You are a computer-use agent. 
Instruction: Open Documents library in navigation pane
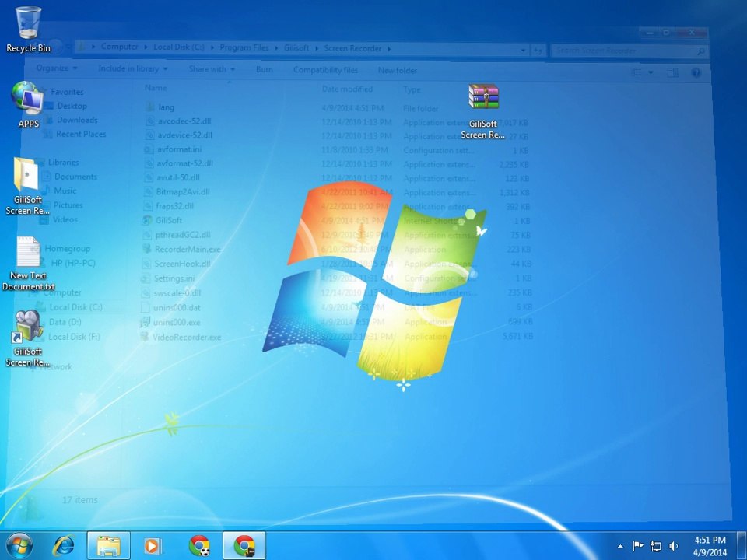(75, 177)
